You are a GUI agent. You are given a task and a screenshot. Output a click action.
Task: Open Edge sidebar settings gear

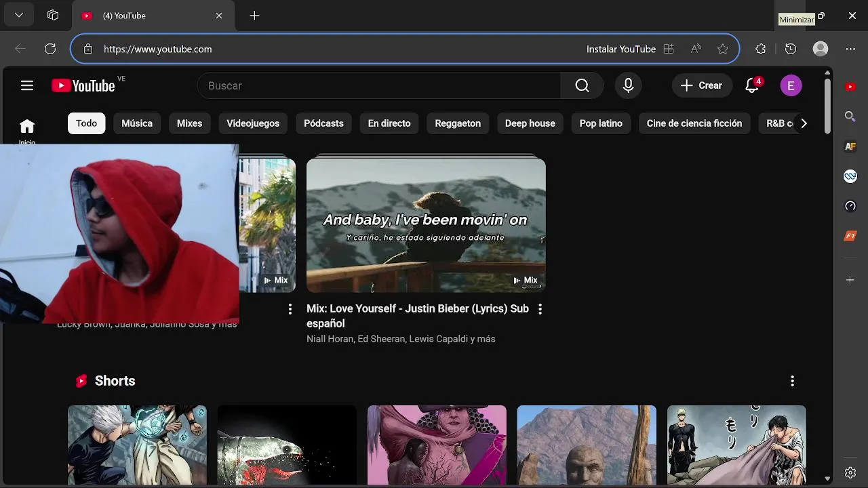[850, 472]
